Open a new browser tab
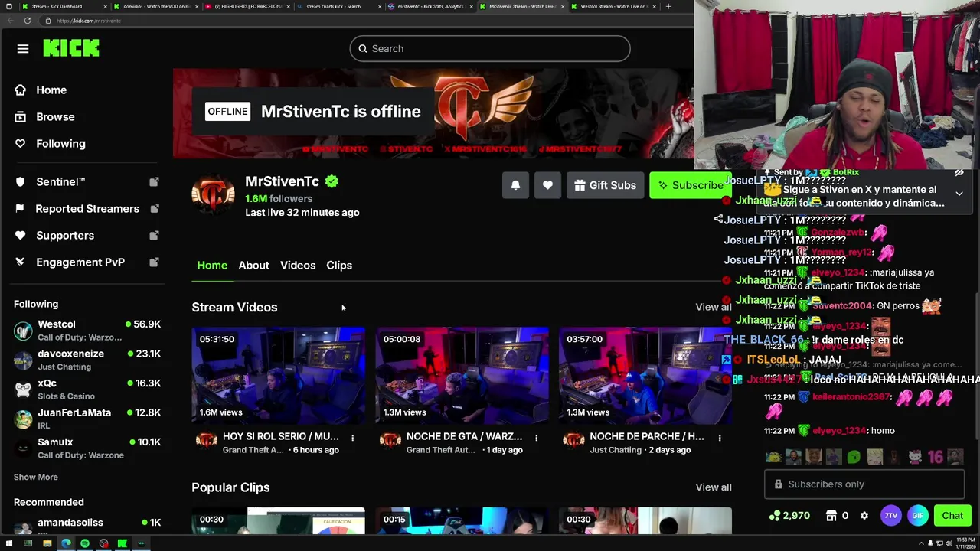Image resolution: width=980 pixels, height=551 pixels. coord(668,6)
